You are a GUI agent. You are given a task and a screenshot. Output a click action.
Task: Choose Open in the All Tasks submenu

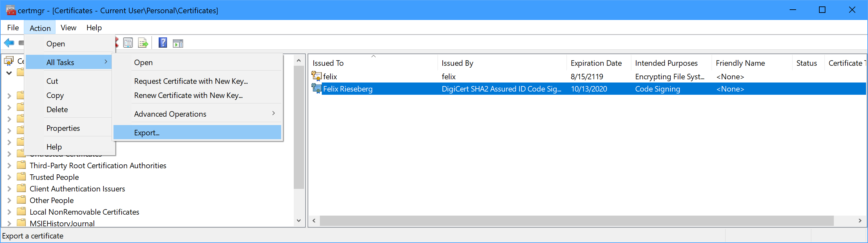pos(197,63)
